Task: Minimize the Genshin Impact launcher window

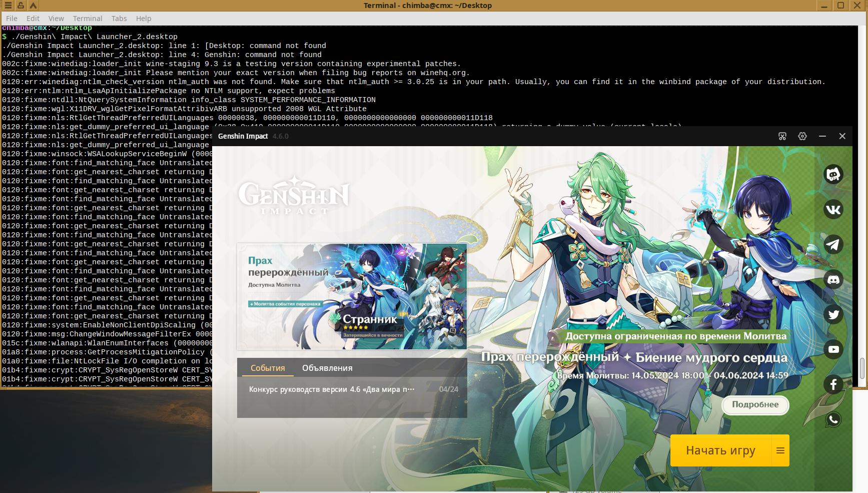Action: click(x=822, y=136)
